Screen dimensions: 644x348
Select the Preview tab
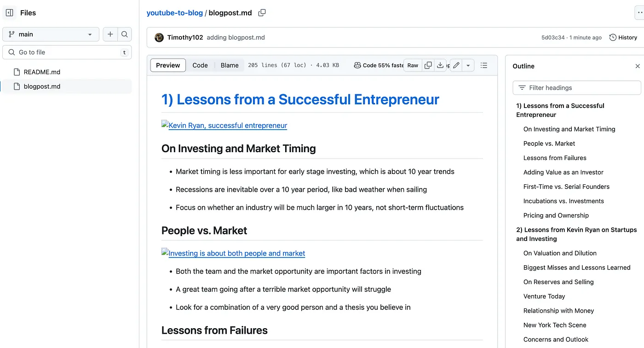[168, 65]
